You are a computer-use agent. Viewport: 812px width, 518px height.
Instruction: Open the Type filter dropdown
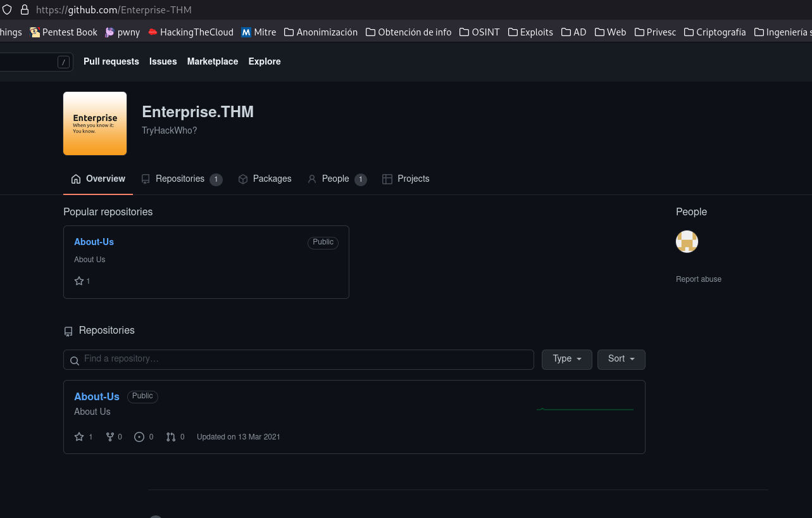(x=567, y=359)
